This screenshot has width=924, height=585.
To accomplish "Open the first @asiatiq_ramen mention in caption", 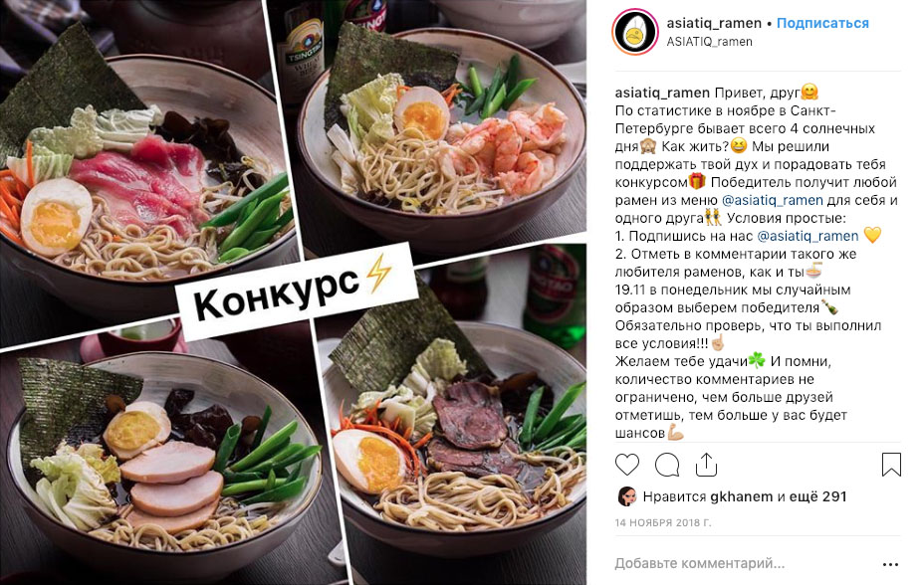I will pyautogui.click(x=772, y=200).
